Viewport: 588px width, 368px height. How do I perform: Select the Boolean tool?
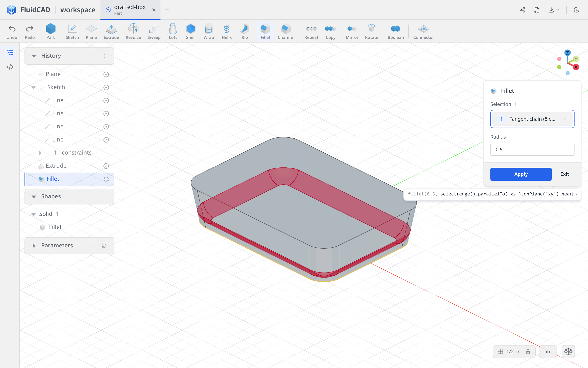395,31
